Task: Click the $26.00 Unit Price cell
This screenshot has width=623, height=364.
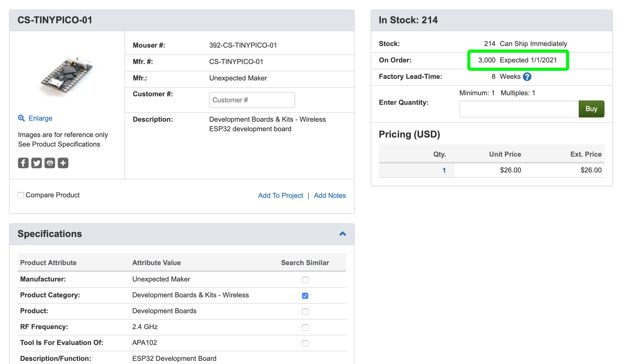Action: coord(510,170)
